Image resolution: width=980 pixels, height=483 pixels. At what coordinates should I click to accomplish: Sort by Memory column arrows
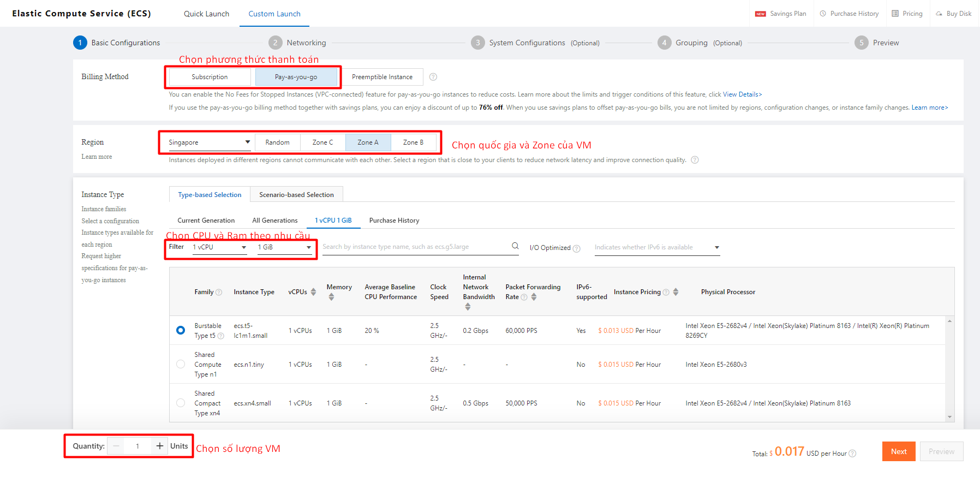(x=331, y=297)
